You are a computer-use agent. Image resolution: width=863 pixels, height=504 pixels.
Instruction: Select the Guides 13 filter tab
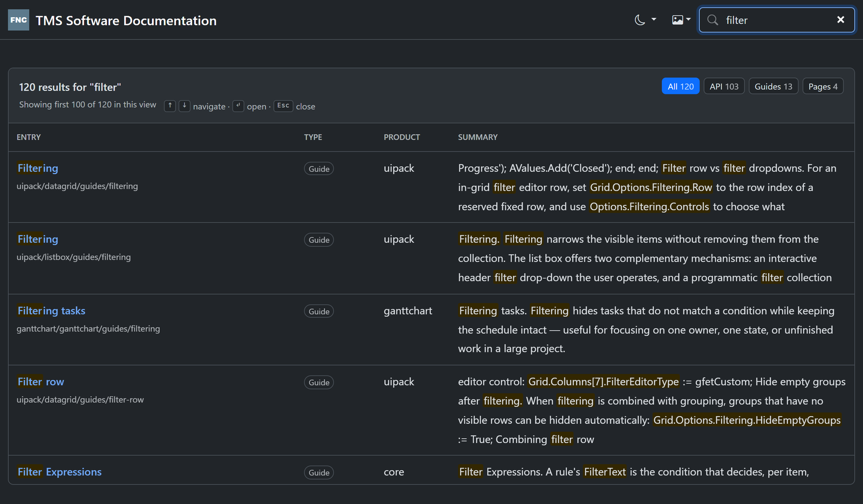[x=773, y=86]
